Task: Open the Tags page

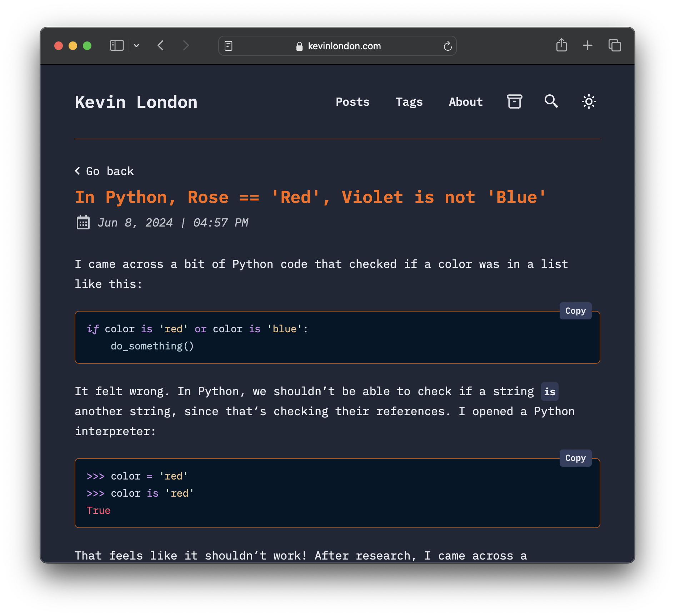Action: (409, 102)
